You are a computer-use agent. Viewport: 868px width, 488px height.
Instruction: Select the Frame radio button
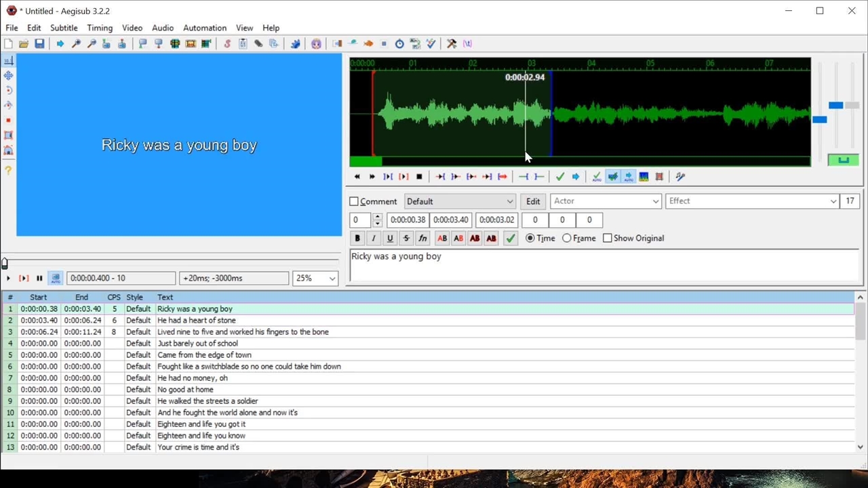tap(567, 239)
